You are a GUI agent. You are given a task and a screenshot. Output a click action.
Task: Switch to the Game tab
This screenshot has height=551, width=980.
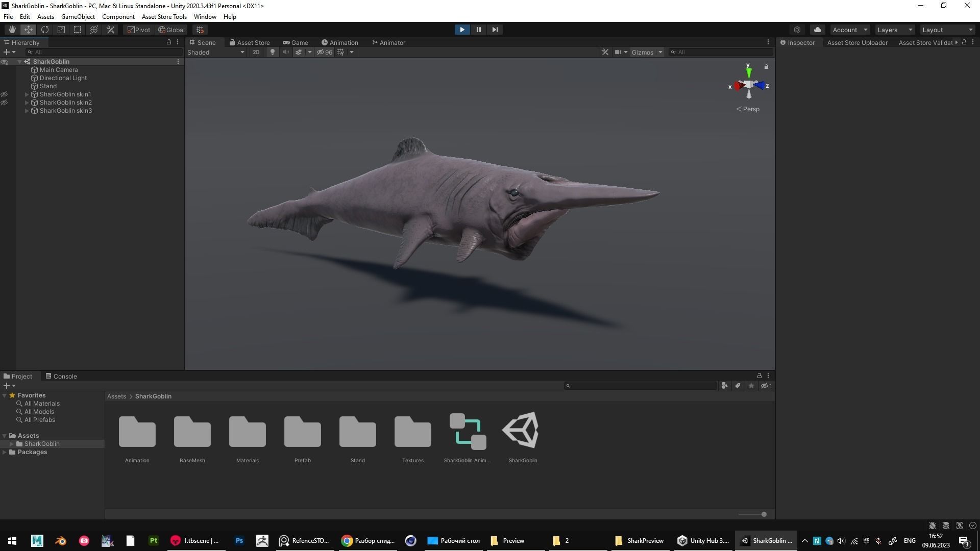click(x=296, y=42)
